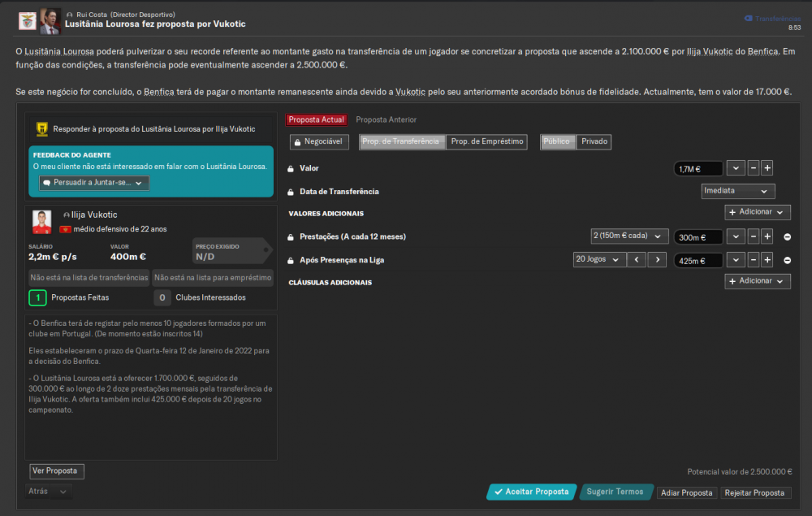Viewport: 812px width, 516px height.
Task: Click Não está na lista de transferências
Action: tap(89, 278)
